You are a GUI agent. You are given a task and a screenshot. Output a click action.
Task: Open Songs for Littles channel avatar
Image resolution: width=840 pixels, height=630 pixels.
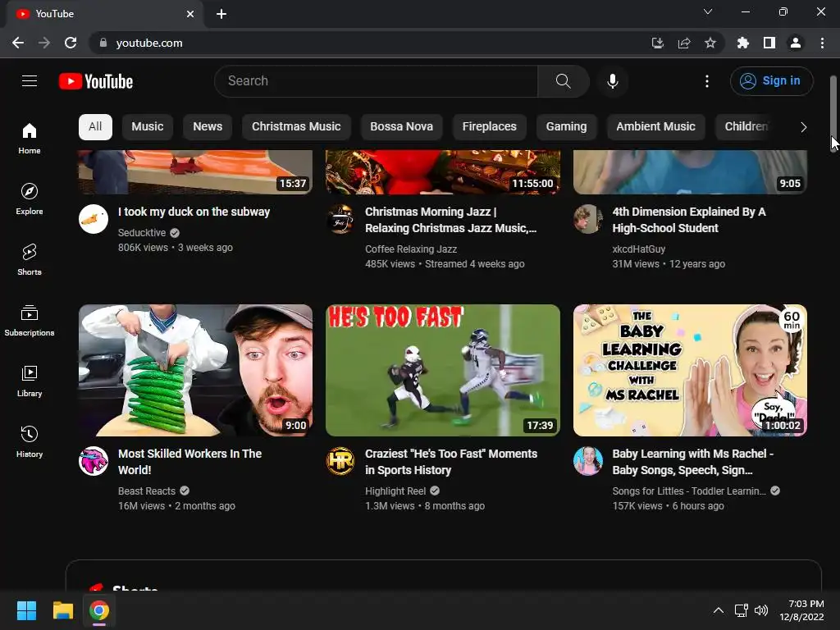click(587, 461)
